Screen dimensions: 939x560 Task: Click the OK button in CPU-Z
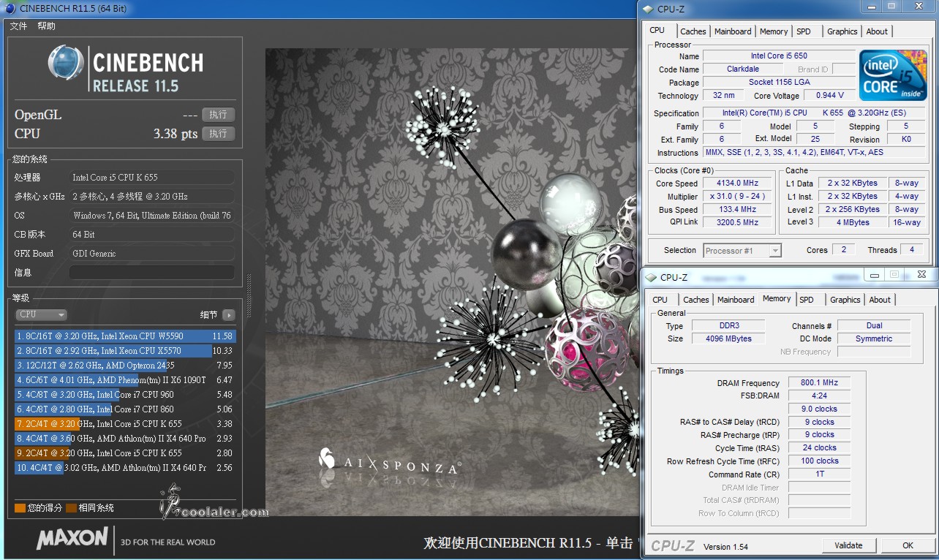[x=908, y=545]
